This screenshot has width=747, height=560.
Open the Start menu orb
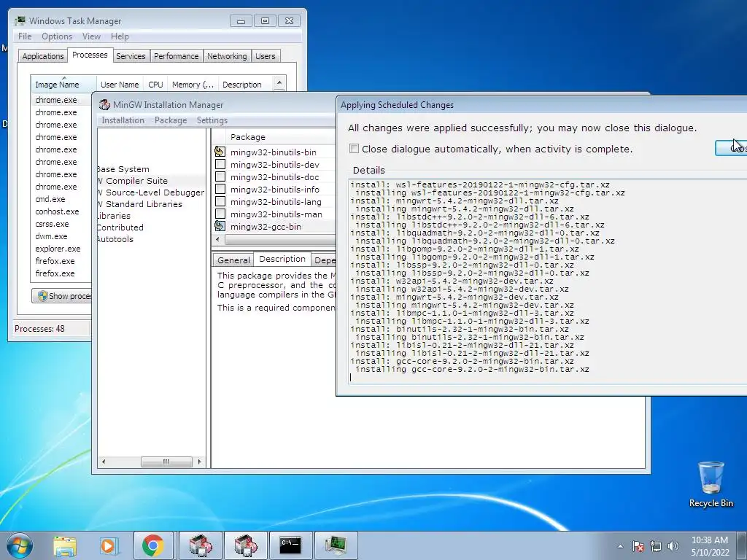[x=19, y=545]
